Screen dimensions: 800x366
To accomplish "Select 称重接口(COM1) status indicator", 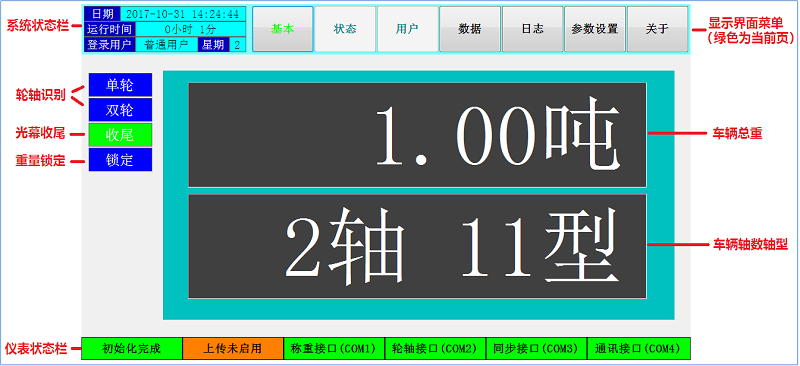I will 333,349.
